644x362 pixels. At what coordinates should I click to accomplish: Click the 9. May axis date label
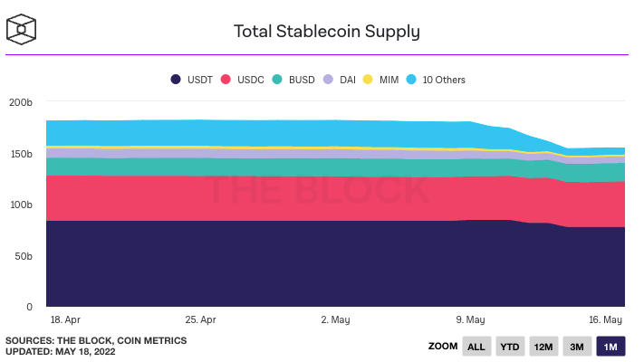470,319
